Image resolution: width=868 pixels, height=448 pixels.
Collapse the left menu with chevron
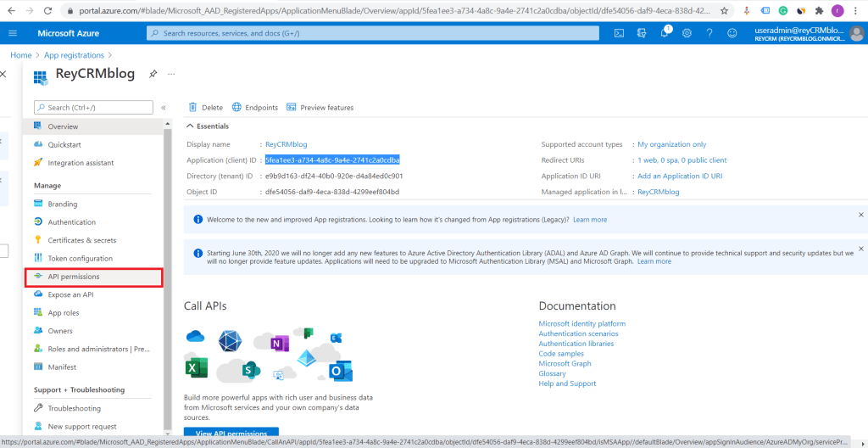pyautogui.click(x=164, y=108)
